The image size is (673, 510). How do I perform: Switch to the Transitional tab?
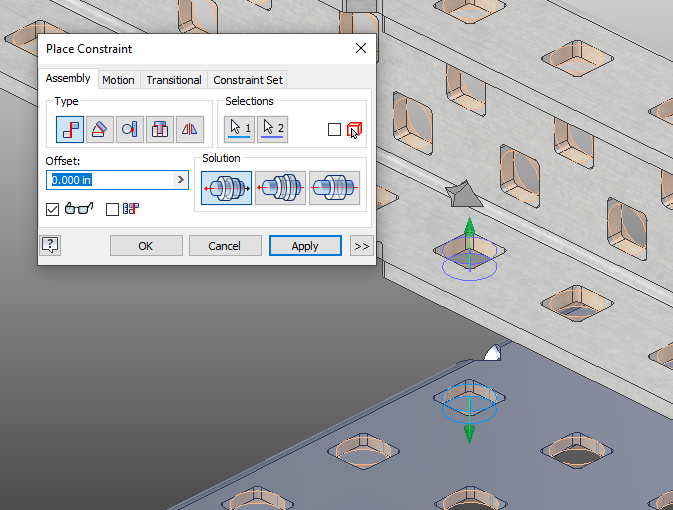click(x=174, y=80)
